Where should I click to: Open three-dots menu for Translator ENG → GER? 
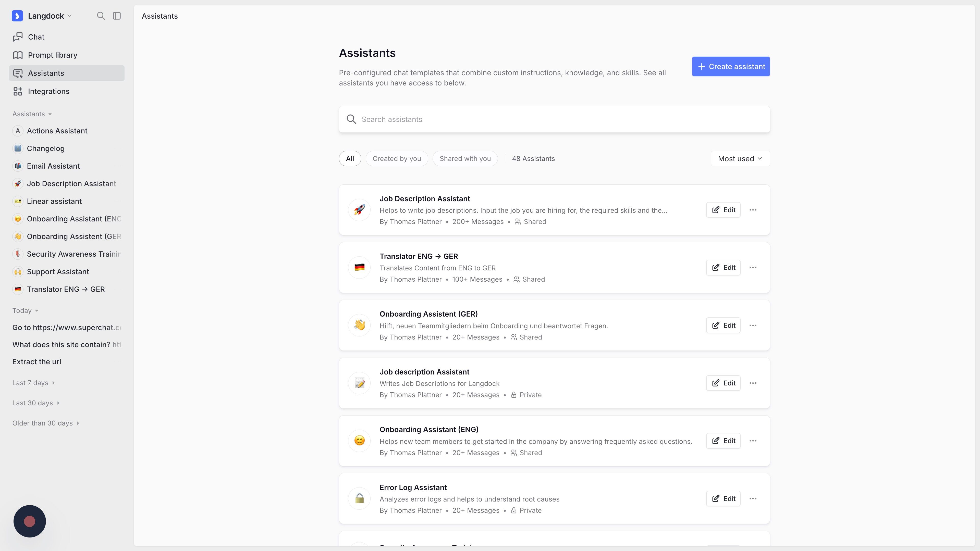[753, 268]
